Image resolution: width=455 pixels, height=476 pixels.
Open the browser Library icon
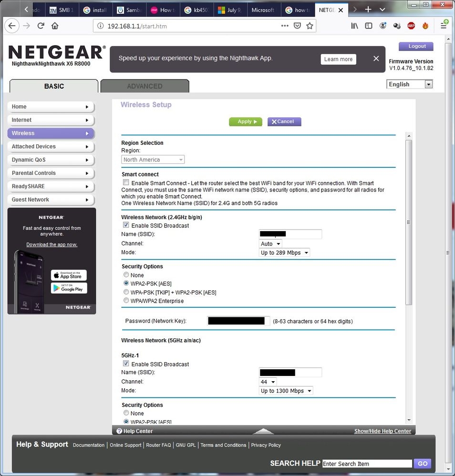pyautogui.click(x=354, y=26)
